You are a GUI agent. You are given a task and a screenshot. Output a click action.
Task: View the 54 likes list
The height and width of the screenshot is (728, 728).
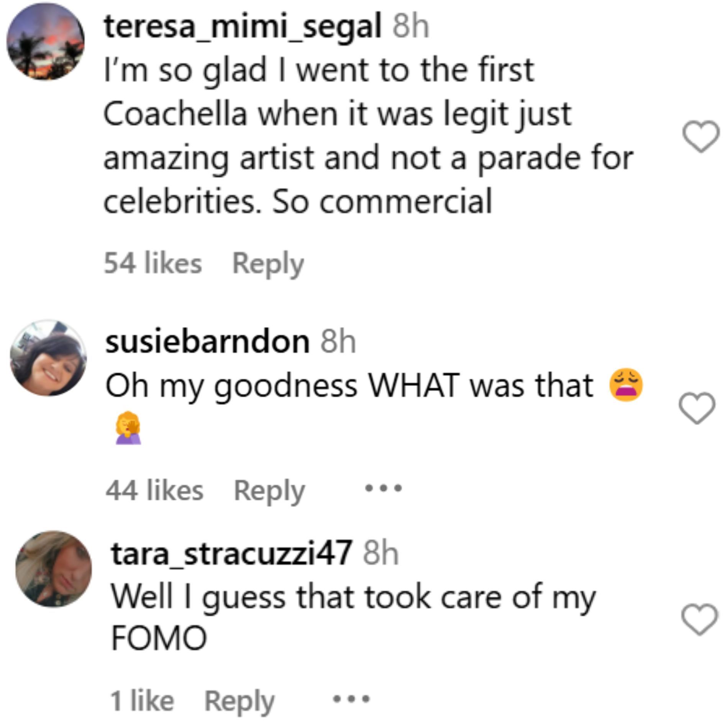coord(152,264)
